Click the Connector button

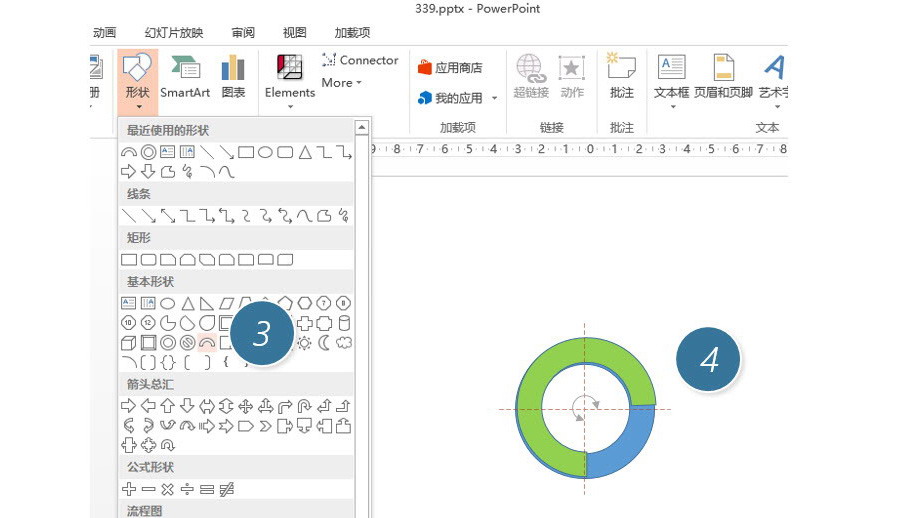click(360, 60)
